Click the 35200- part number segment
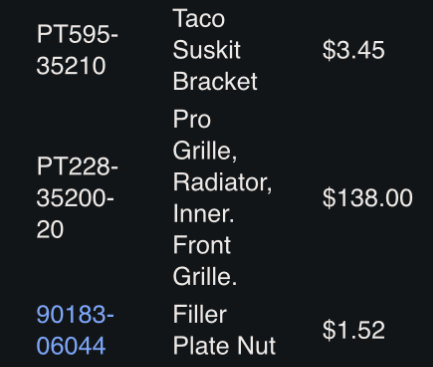The image size is (433, 367). (x=75, y=198)
